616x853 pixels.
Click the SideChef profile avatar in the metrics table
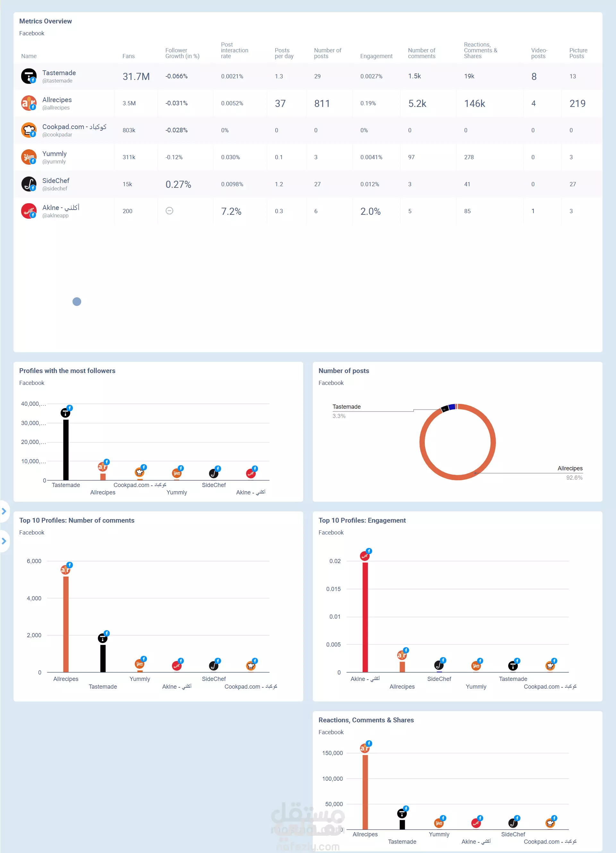coord(29,184)
